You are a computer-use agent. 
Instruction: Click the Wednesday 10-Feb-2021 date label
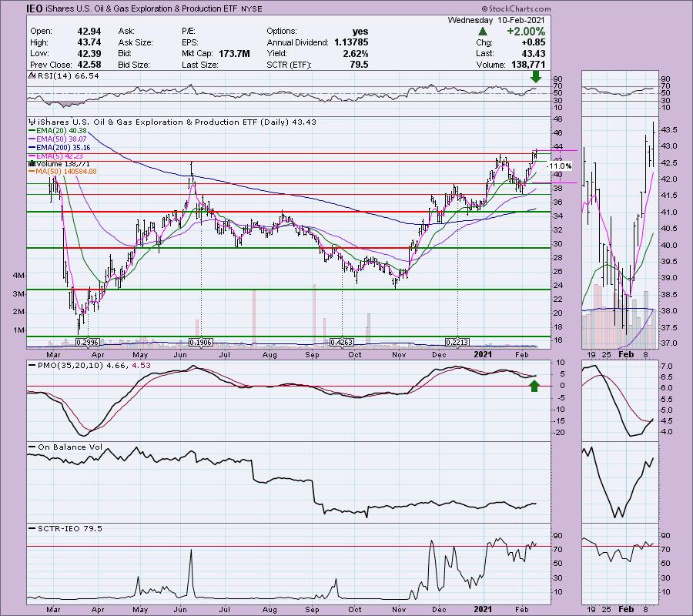[497, 20]
